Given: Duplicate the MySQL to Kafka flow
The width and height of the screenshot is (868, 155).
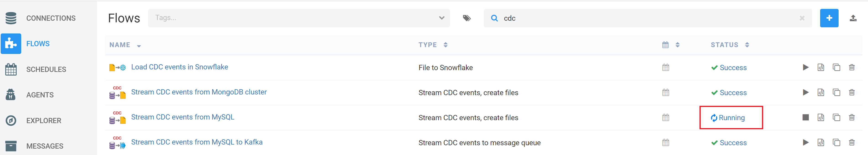Looking at the screenshot, I should click(836, 142).
